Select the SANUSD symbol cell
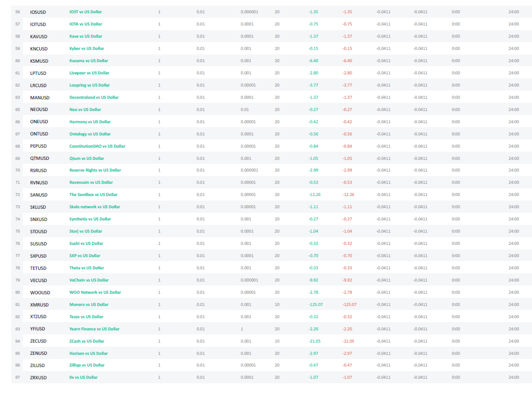This screenshot has width=532, height=394. tap(39, 195)
